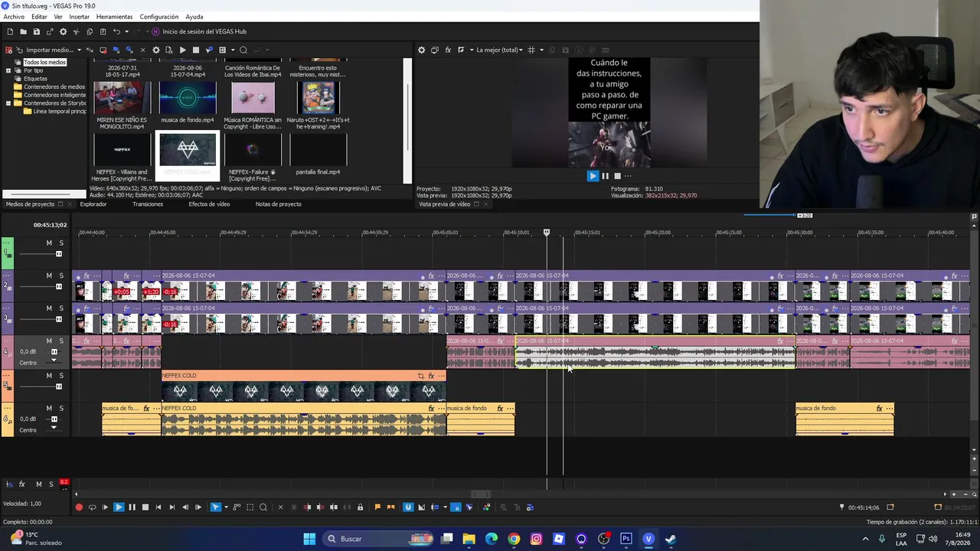Click the Cut scissors icon in the main toolbar
Screen dimensions: 980x551
coord(76,31)
